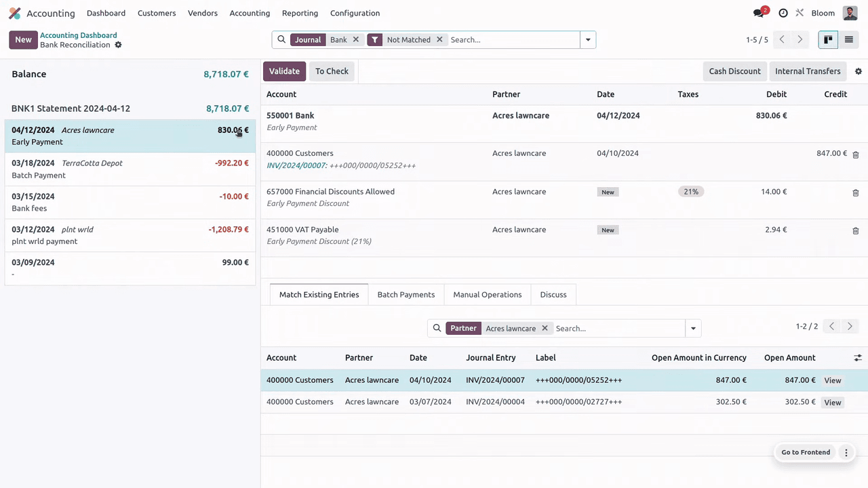Switch to kanban view
The height and width of the screenshot is (488, 868).
tap(828, 40)
